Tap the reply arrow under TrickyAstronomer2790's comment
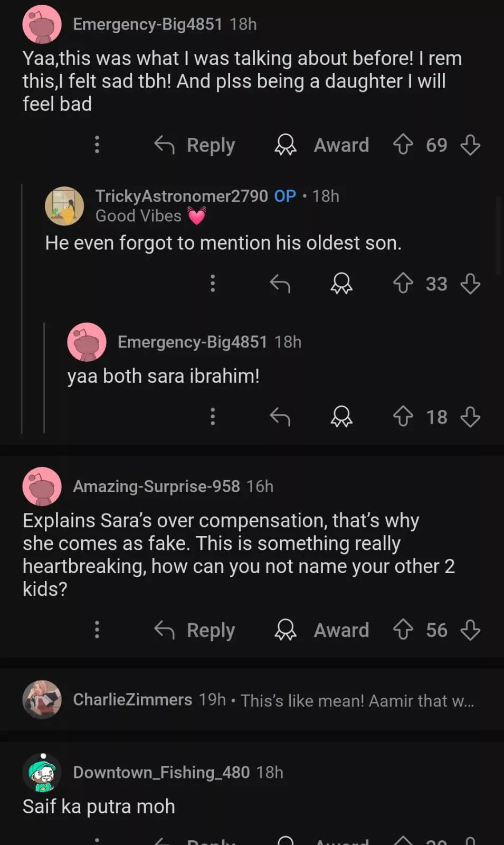This screenshot has width=504, height=845. click(x=280, y=284)
